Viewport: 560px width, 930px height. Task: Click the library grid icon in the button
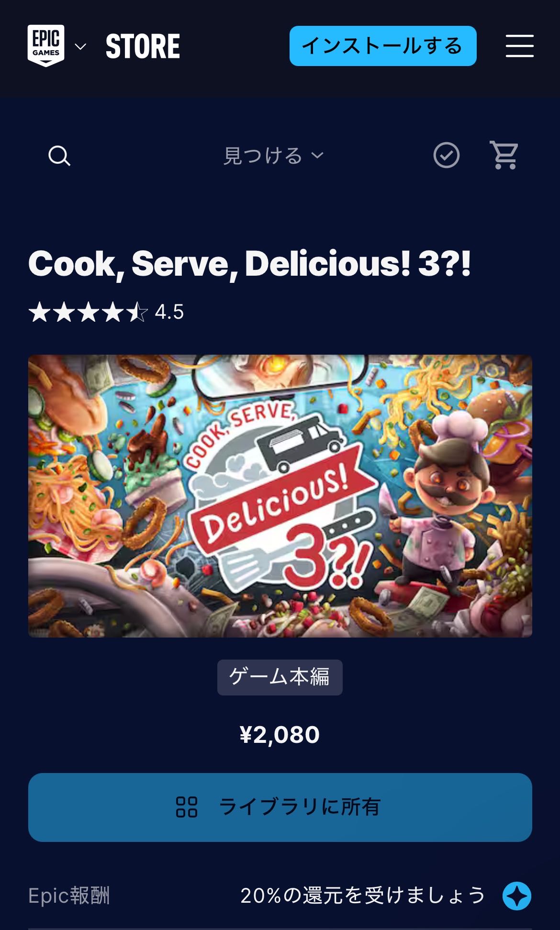(187, 807)
